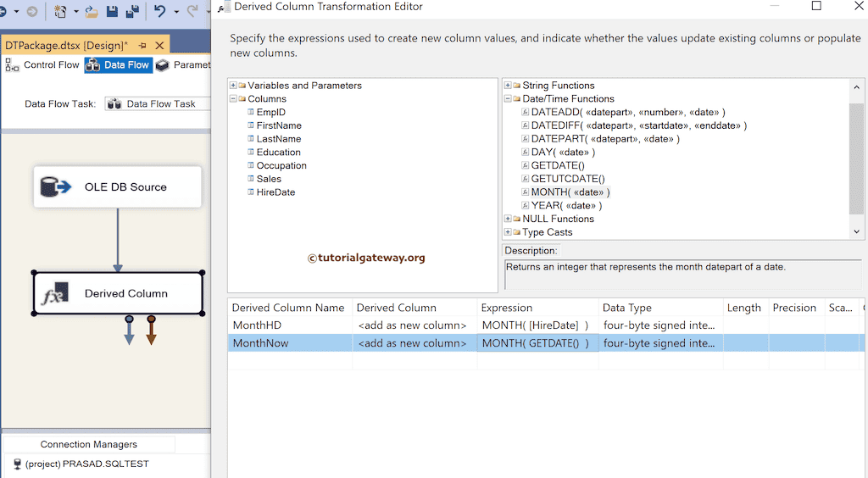Screen dimensions: 868x478
Task: Open the Parameters tab
Action: (x=183, y=64)
